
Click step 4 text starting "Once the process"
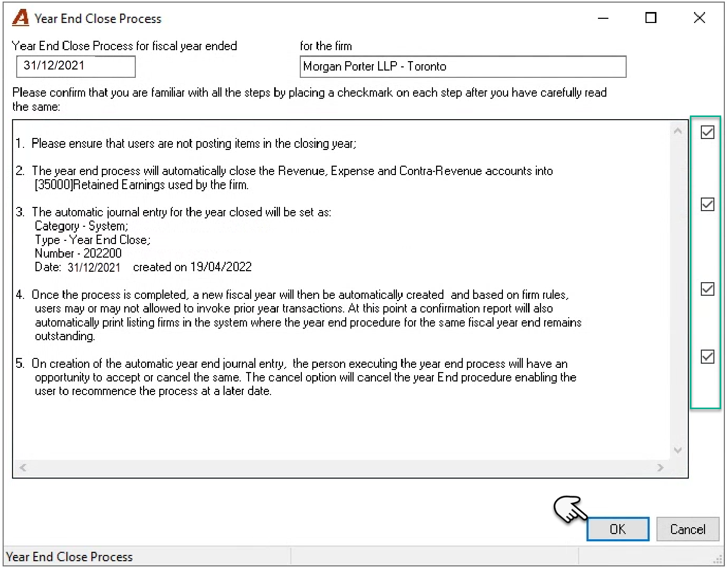308,315
